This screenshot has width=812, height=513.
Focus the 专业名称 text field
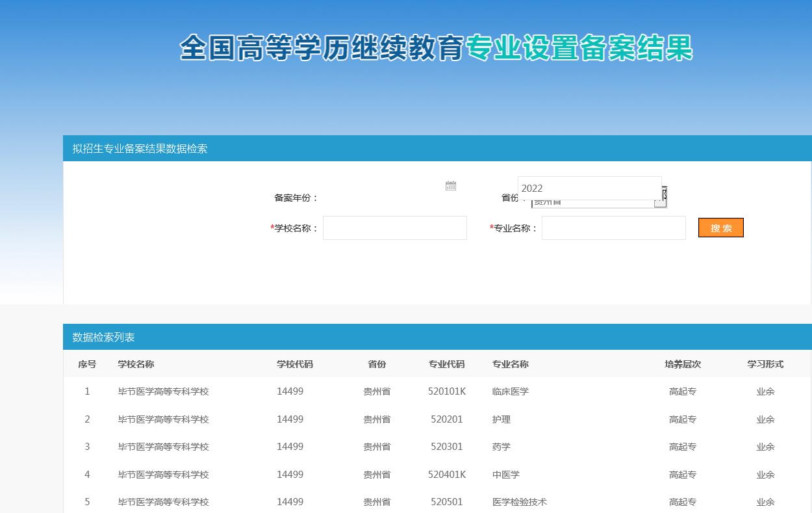[613, 228]
